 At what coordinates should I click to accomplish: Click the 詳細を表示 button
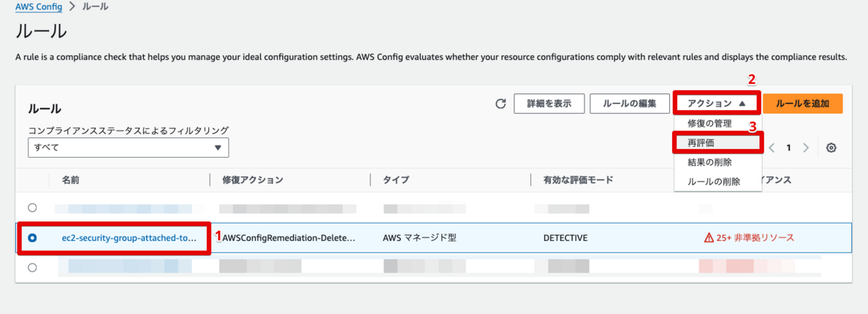[x=548, y=103]
